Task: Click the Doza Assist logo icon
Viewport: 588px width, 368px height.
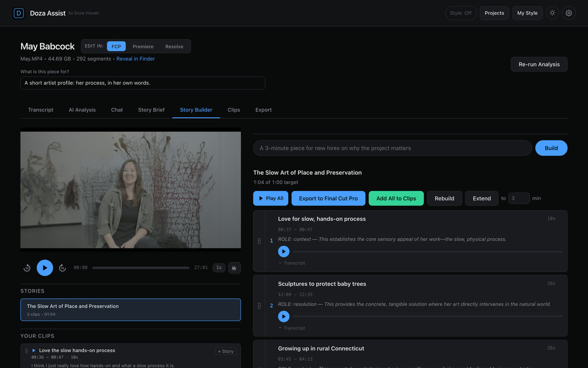Action: pos(18,13)
